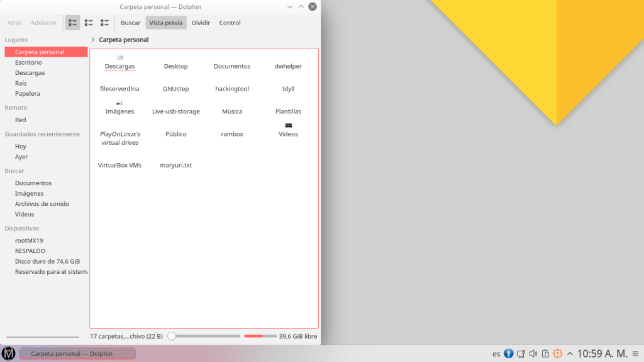Viewport: 644px width, 362px height.
Task: Click the network connection tray icon
Action: click(x=521, y=353)
